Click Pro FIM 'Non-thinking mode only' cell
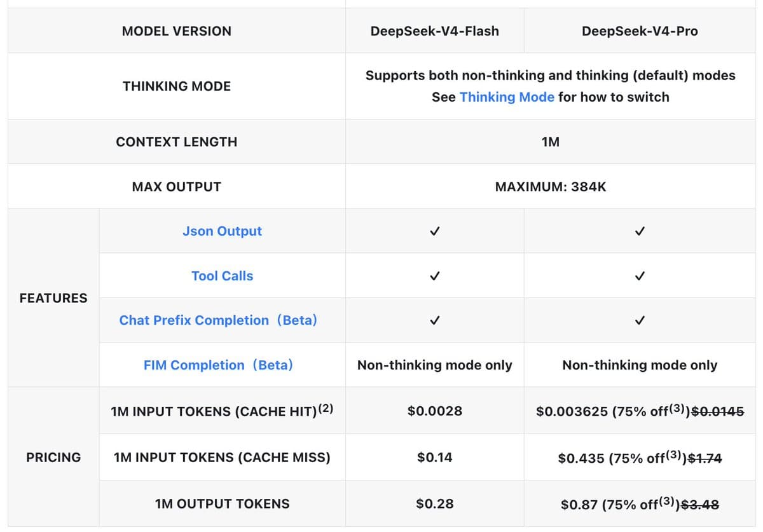The image size is (763, 532). click(x=640, y=365)
